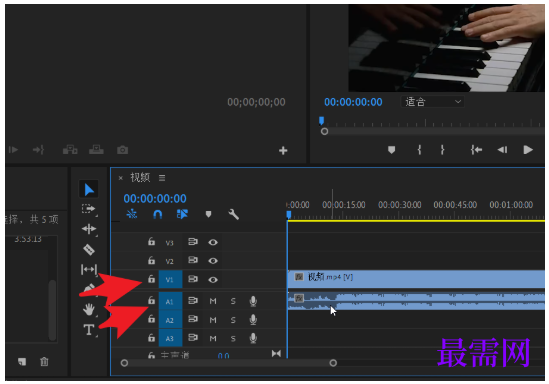This screenshot has height=384, width=549.
Task: Select the Slip tool
Action: [89, 270]
